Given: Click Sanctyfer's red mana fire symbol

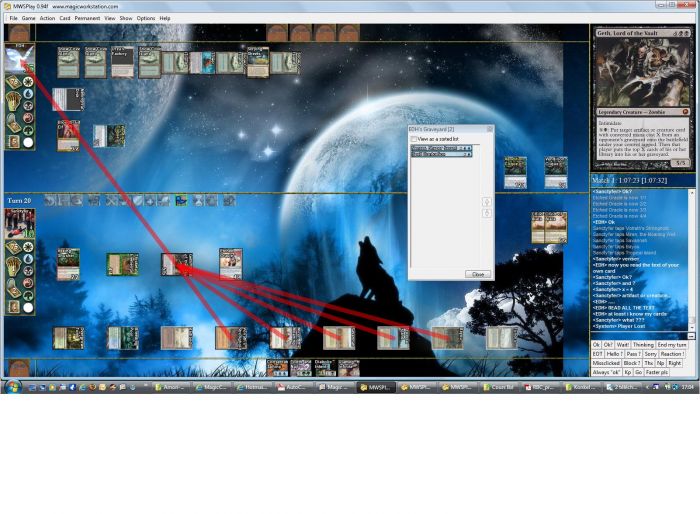Looking at the screenshot, I should (28, 283).
